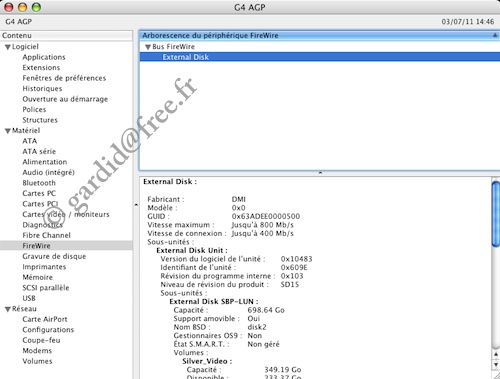Select the Réseau category label
500x379 pixels.
tap(24, 309)
